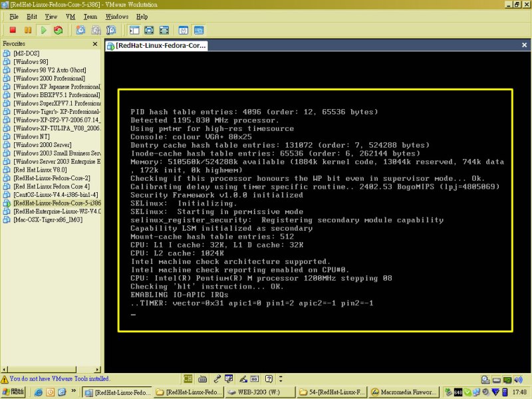Viewport: 532px width, 399px height.
Task: Open the Snapshot Manager icon
Action: tap(111, 30)
